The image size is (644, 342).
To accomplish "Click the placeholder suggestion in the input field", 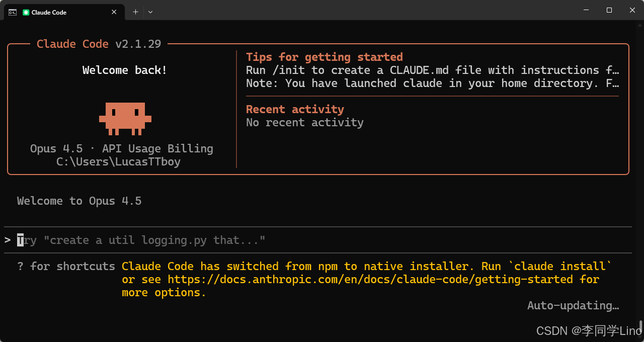I will pyautogui.click(x=141, y=240).
